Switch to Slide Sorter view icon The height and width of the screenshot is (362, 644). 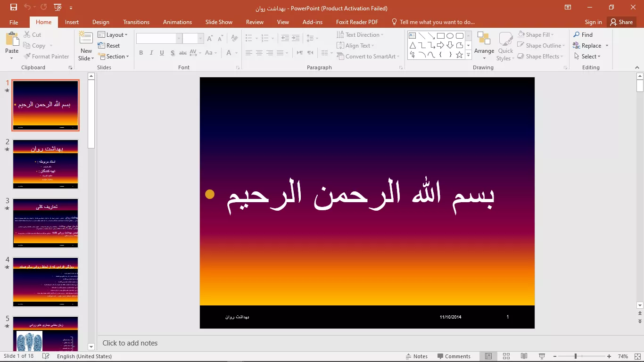(506, 356)
